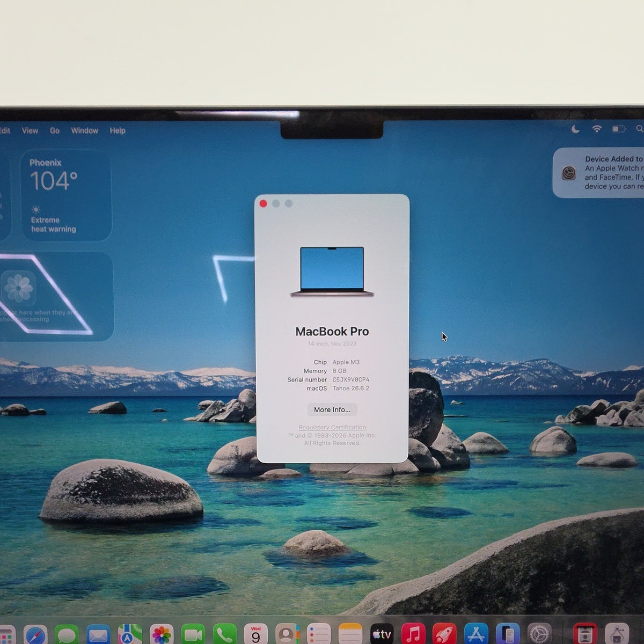This screenshot has width=644, height=644.
Task: Open the Help menu
Action: 118,130
